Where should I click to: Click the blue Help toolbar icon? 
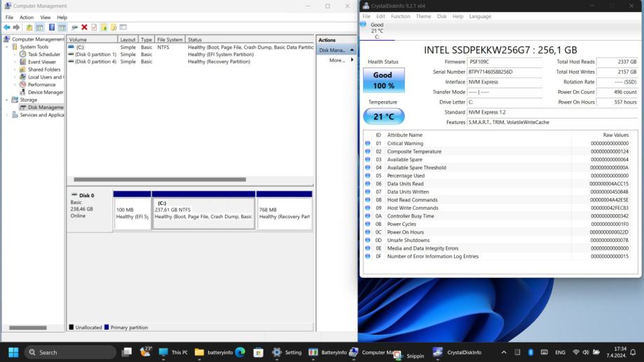[50, 27]
